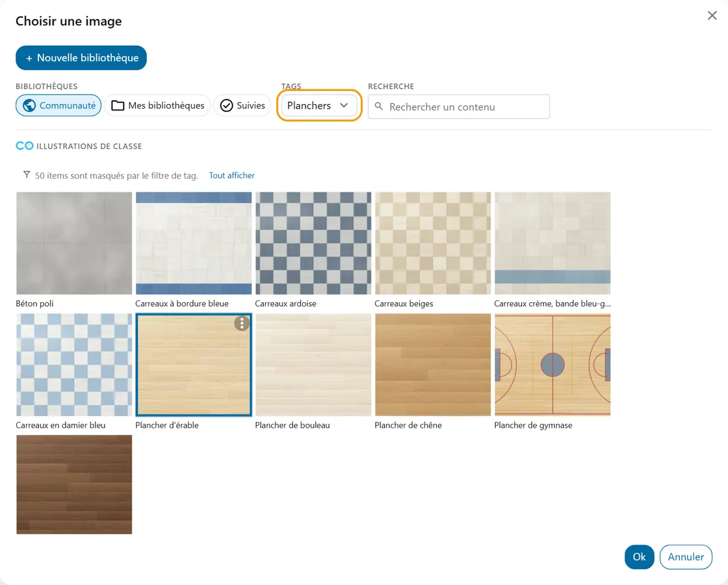Pick the Plancher d'érable thumbnail
Viewport: 728px width, 585px height.
194,365
